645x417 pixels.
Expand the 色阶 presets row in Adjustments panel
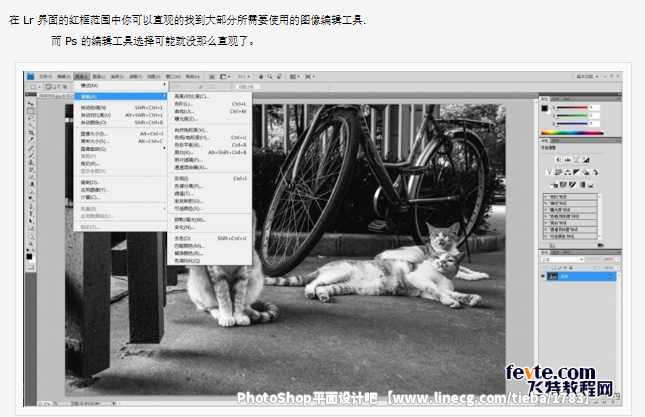pos(571,197)
